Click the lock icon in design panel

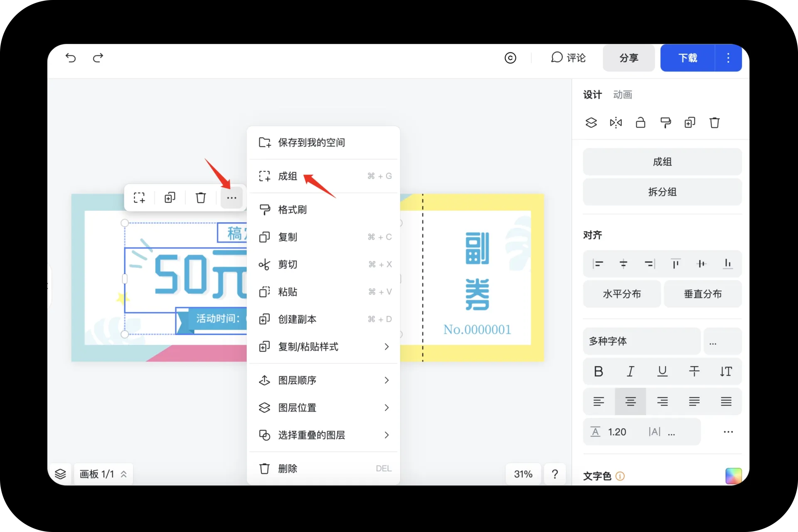[640, 123]
